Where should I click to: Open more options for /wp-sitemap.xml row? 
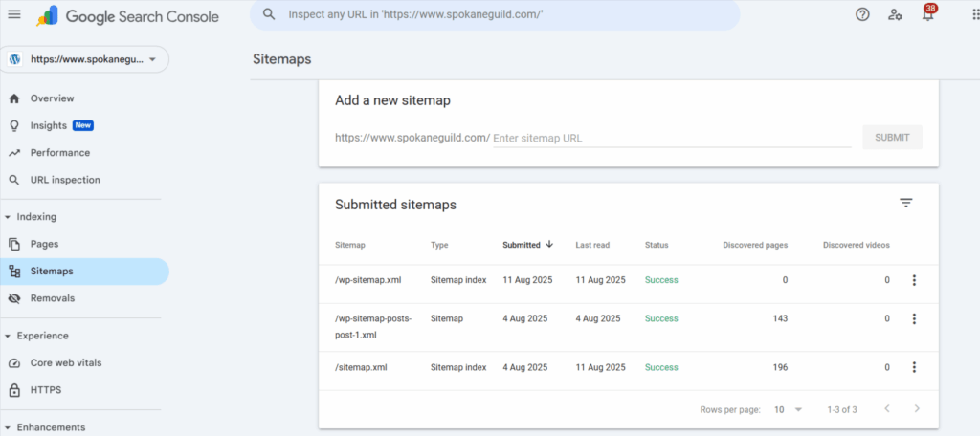coord(914,280)
